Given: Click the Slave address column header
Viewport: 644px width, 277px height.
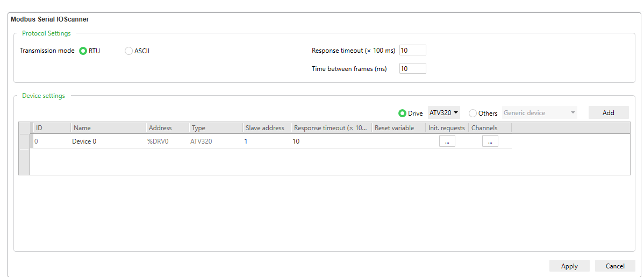Looking at the screenshot, I should pyautogui.click(x=267, y=128).
